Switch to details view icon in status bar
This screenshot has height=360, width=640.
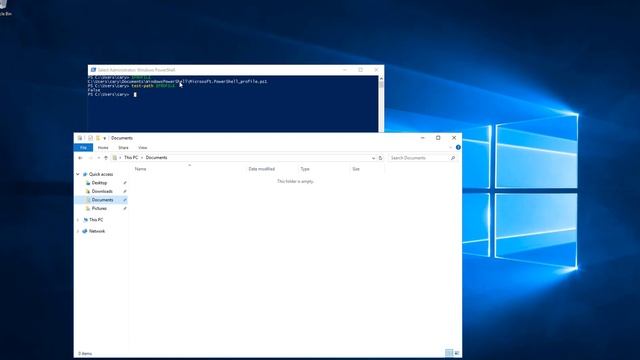tap(449, 353)
